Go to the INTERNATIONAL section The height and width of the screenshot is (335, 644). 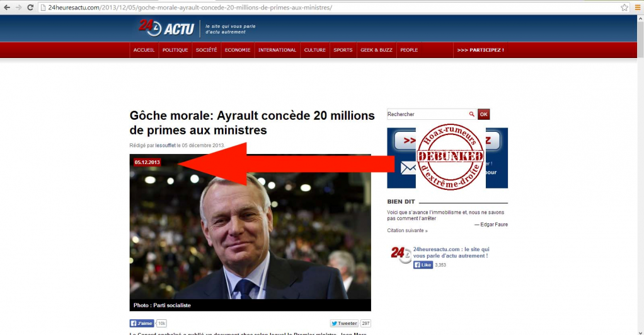277,50
